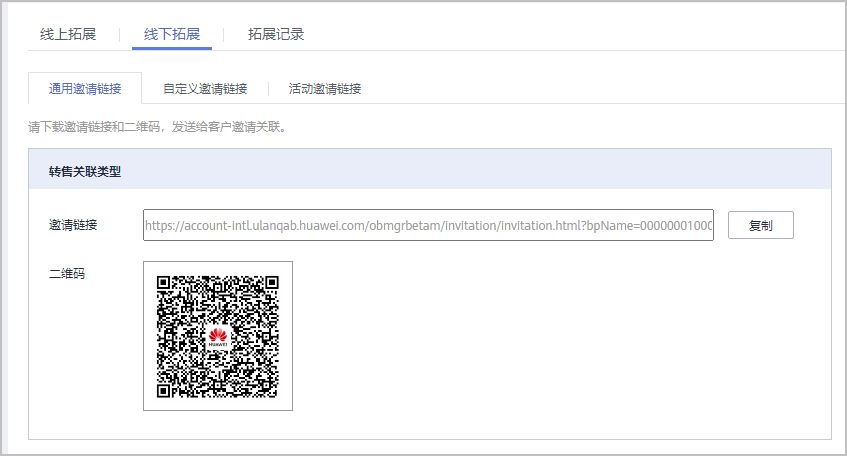This screenshot has width=847, height=456.
Task: Switch to the 线上拓展 tab
Action: [68, 34]
